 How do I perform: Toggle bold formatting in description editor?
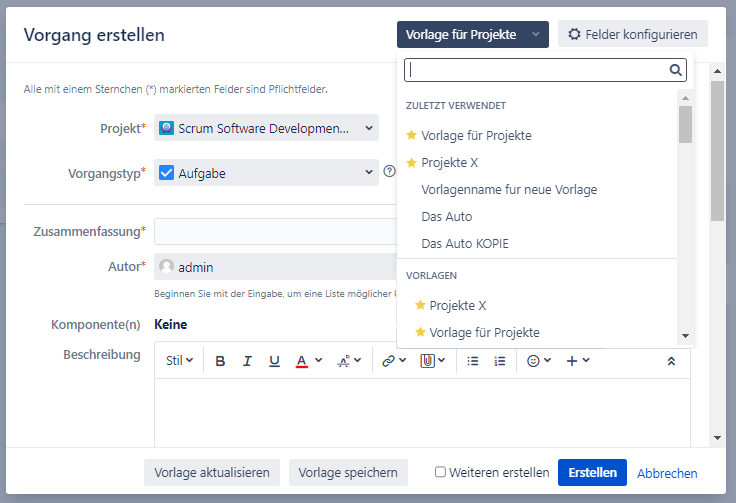point(221,361)
